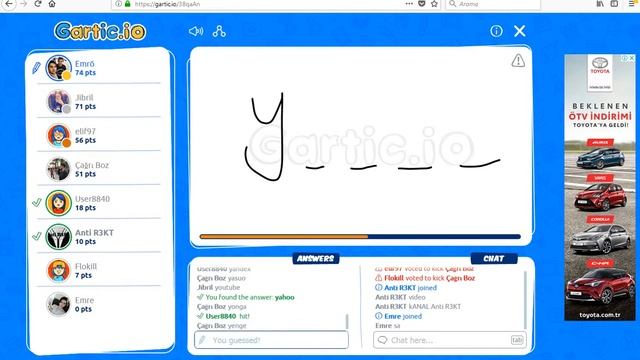Switch to the Chat tab
This screenshot has height=360, width=640.
click(x=494, y=259)
